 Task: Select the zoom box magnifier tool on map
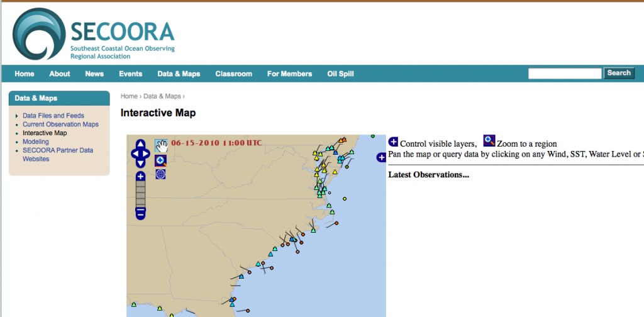point(160,160)
